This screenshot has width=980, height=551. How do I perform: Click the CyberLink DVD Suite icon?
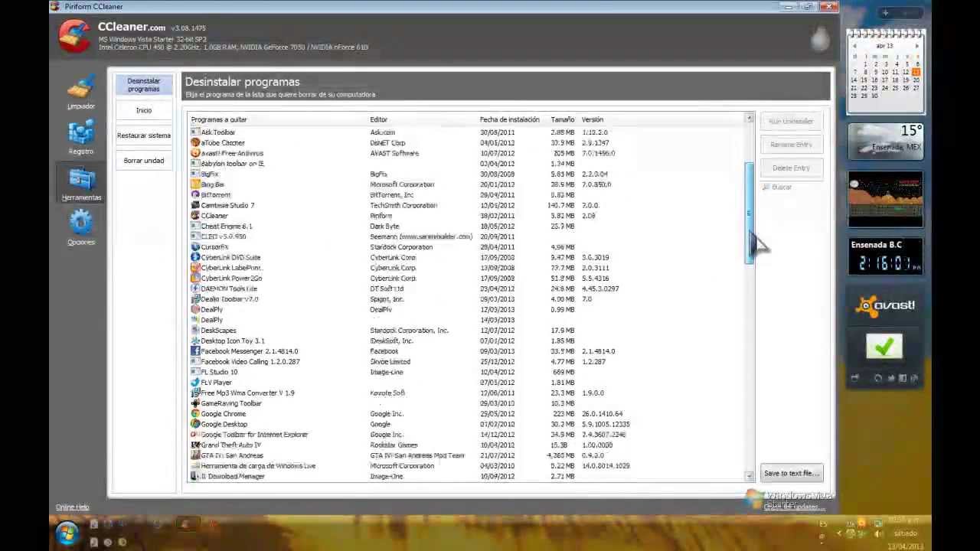195,257
